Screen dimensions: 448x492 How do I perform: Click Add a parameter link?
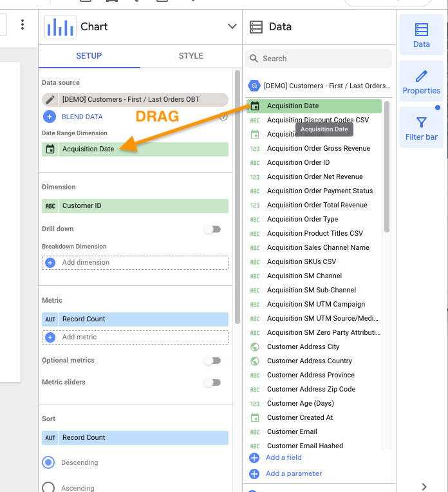(x=294, y=473)
